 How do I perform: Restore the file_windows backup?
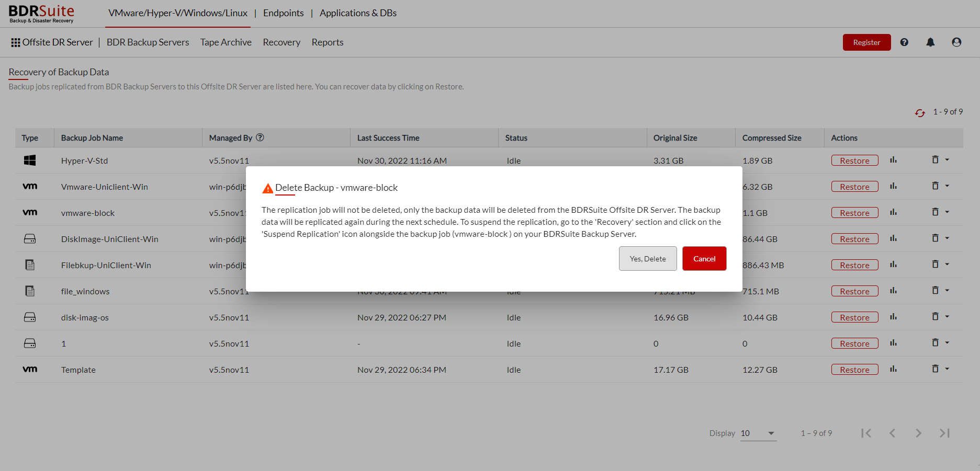pyautogui.click(x=854, y=291)
